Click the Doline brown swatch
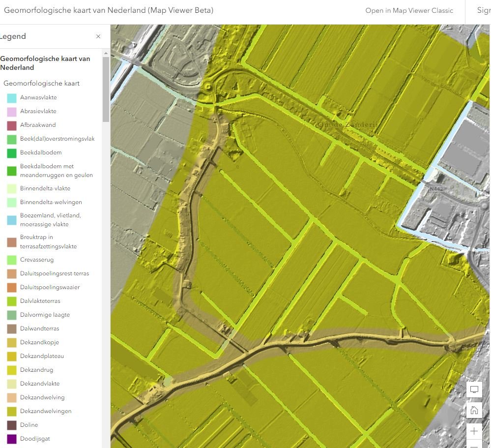Viewport: 491px width, 448px height. pyautogui.click(x=12, y=425)
